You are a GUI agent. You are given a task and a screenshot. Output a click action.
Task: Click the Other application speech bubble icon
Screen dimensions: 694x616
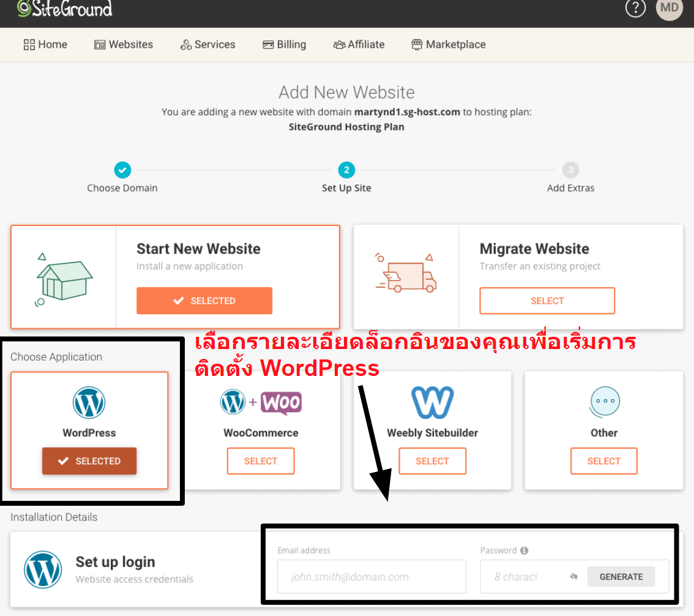604,402
